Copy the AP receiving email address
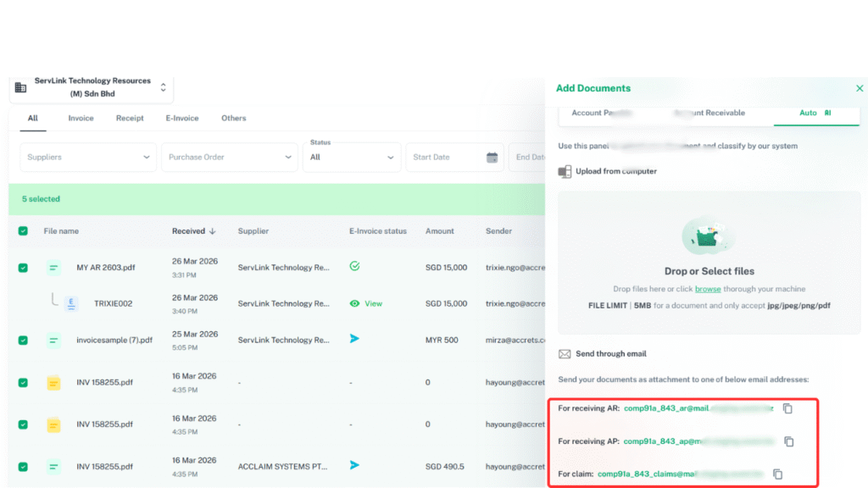The width and height of the screenshot is (868, 488). click(x=788, y=441)
